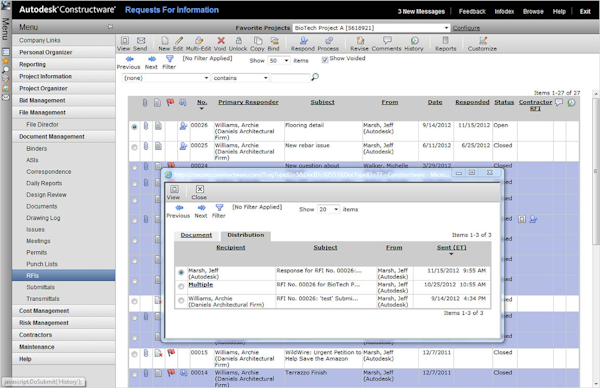
Task: Click the Reports icon
Action: tap(445, 41)
